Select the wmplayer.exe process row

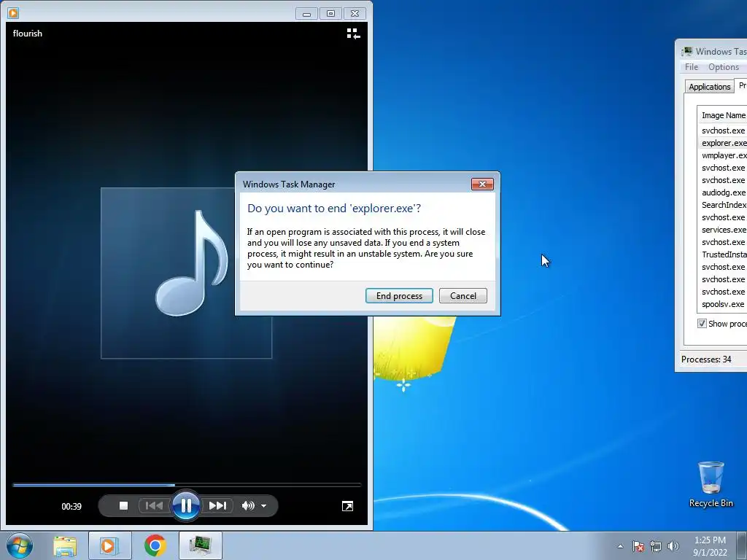pyautogui.click(x=723, y=155)
